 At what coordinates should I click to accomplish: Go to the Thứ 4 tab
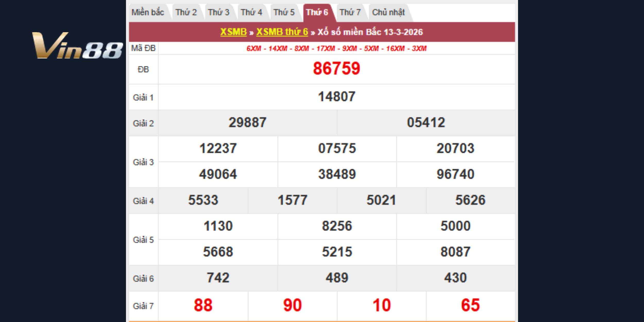[251, 12]
